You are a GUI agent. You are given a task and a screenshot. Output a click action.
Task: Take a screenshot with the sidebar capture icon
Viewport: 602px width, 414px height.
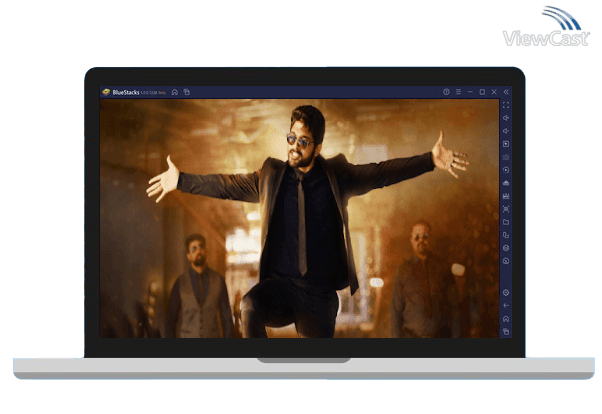click(506, 209)
